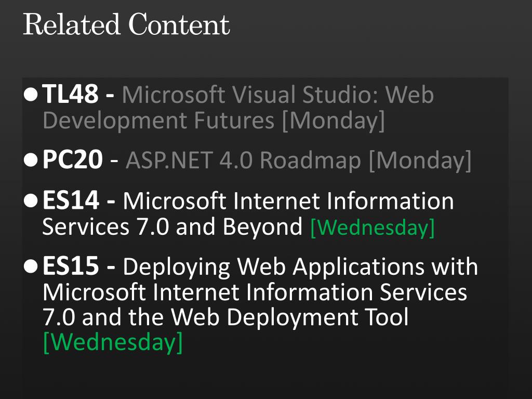Click the bullet dot before PC20
This screenshot has height=399, width=532.
point(31,160)
